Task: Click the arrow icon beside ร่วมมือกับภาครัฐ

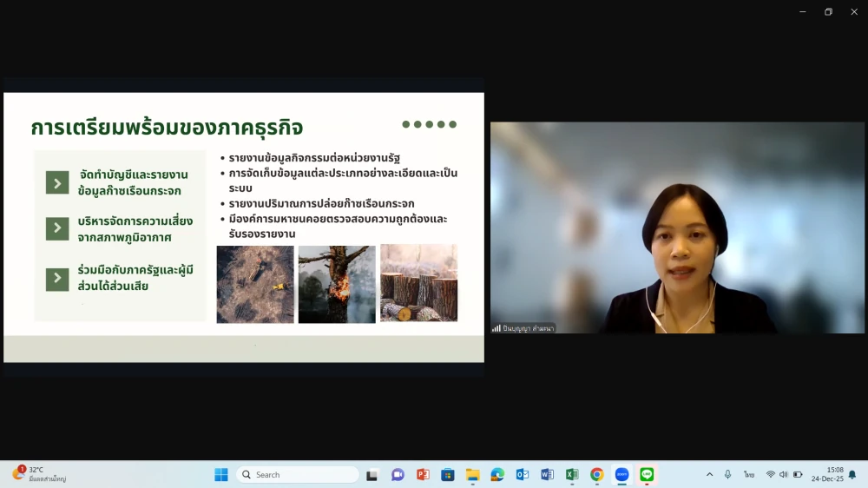Action: point(57,280)
